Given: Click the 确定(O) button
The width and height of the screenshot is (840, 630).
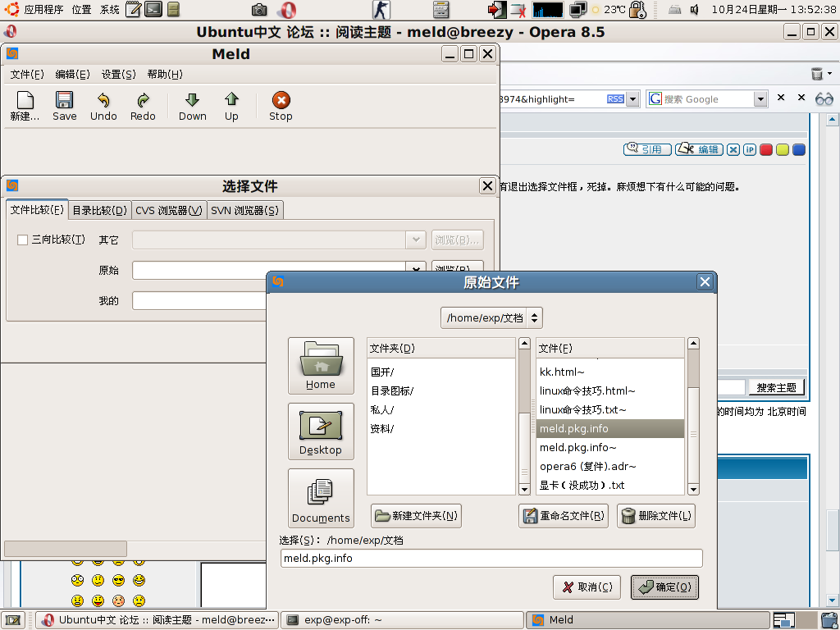Looking at the screenshot, I should point(664,587).
